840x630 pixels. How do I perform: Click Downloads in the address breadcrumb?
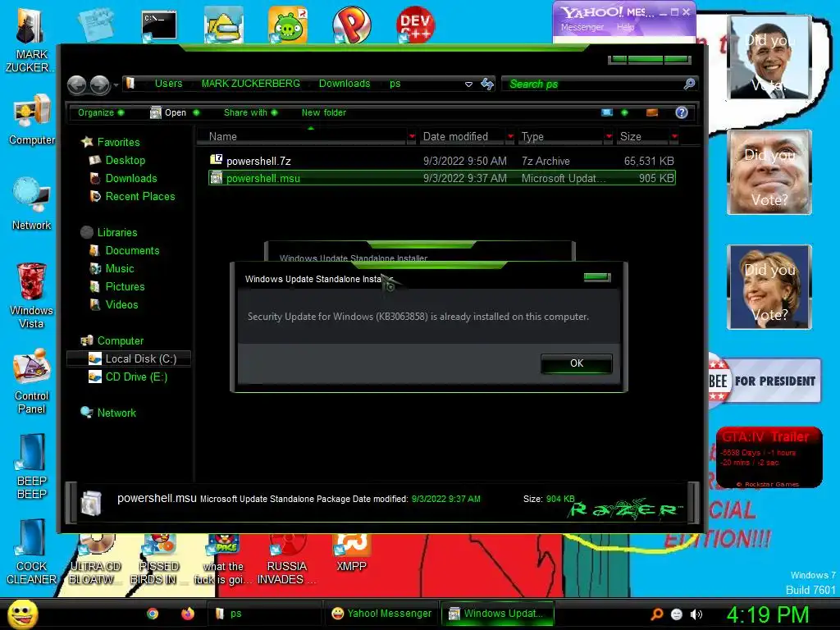pos(345,84)
